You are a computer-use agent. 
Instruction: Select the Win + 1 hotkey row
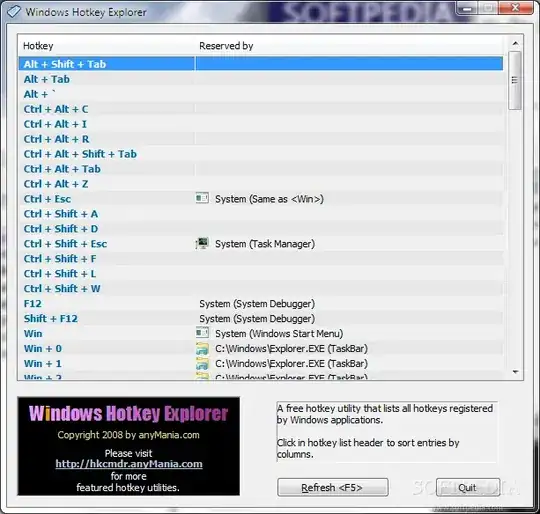point(261,364)
